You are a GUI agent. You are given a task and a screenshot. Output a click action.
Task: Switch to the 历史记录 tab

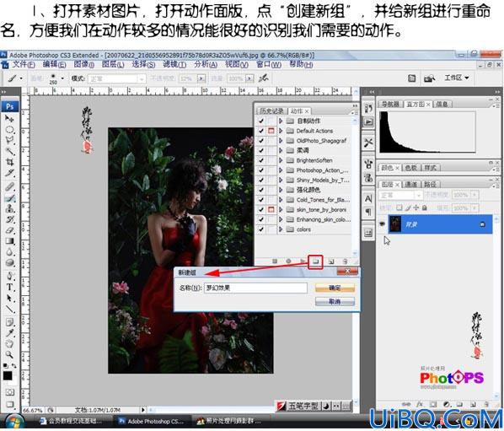[271, 111]
